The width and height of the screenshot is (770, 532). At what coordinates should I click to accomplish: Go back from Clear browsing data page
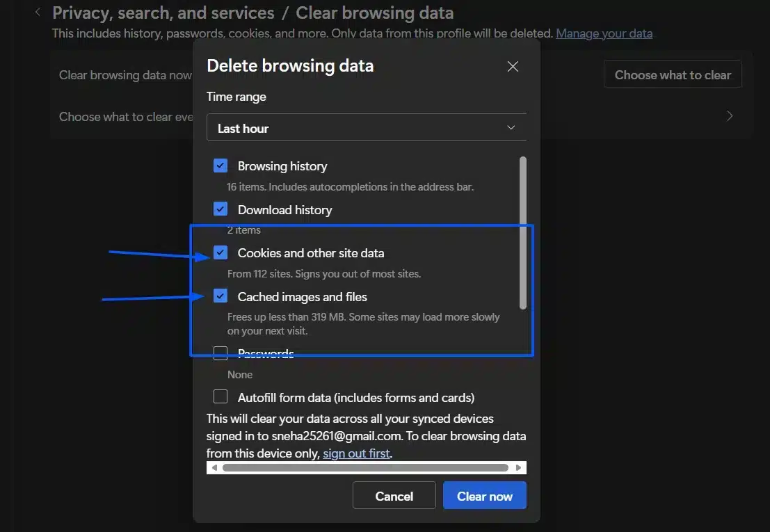pyautogui.click(x=38, y=13)
